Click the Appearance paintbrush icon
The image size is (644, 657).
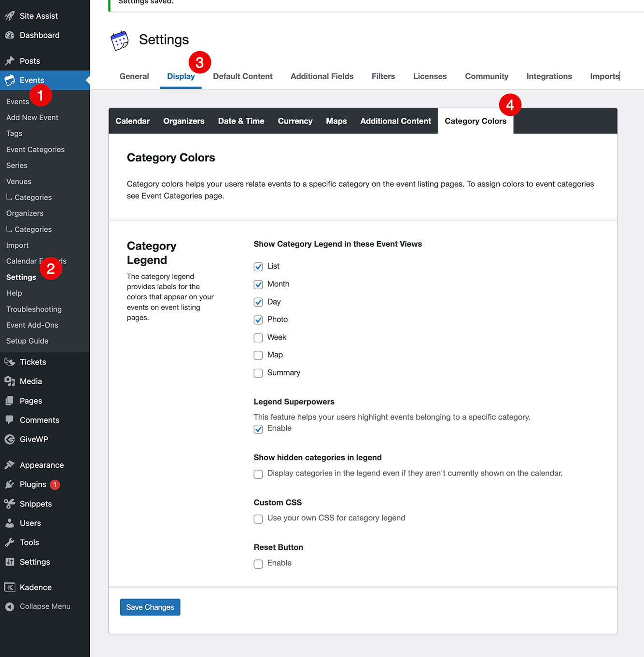(x=10, y=465)
